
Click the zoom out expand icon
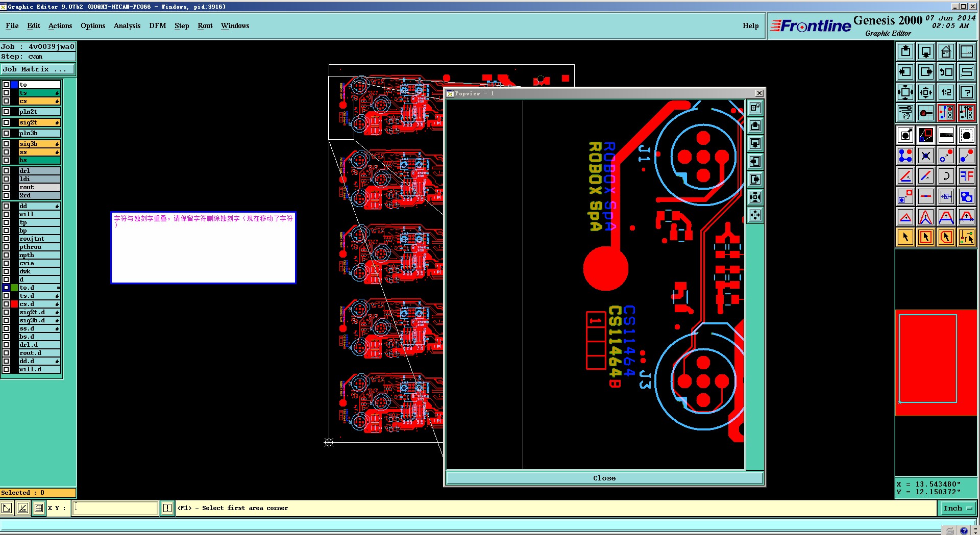point(905,92)
